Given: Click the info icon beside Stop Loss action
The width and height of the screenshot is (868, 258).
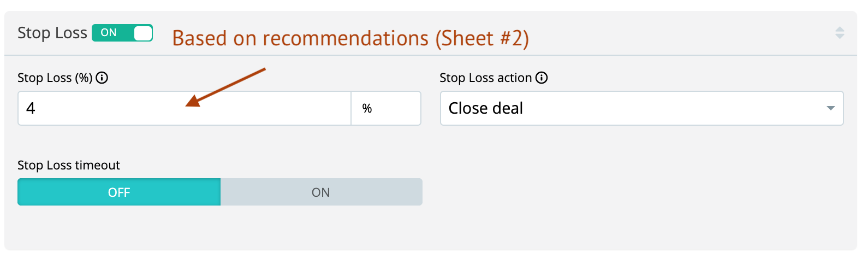Looking at the screenshot, I should point(542,78).
